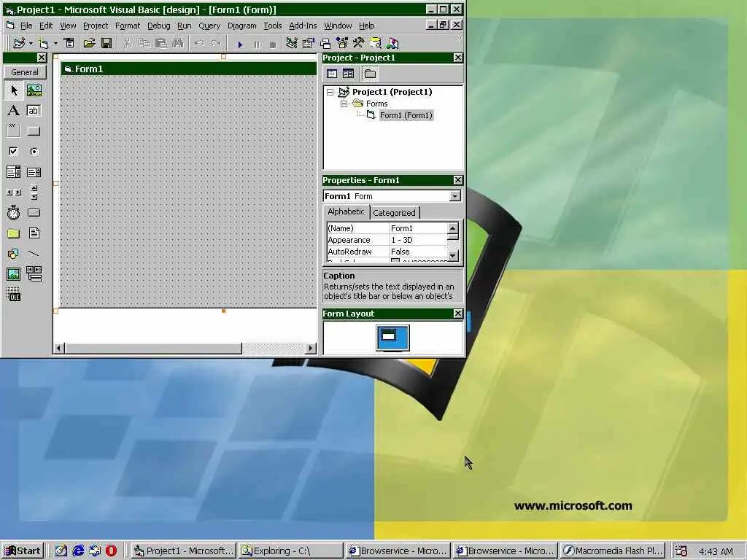
Task: Open the Menu Editor from toolbar
Action: 69,43
